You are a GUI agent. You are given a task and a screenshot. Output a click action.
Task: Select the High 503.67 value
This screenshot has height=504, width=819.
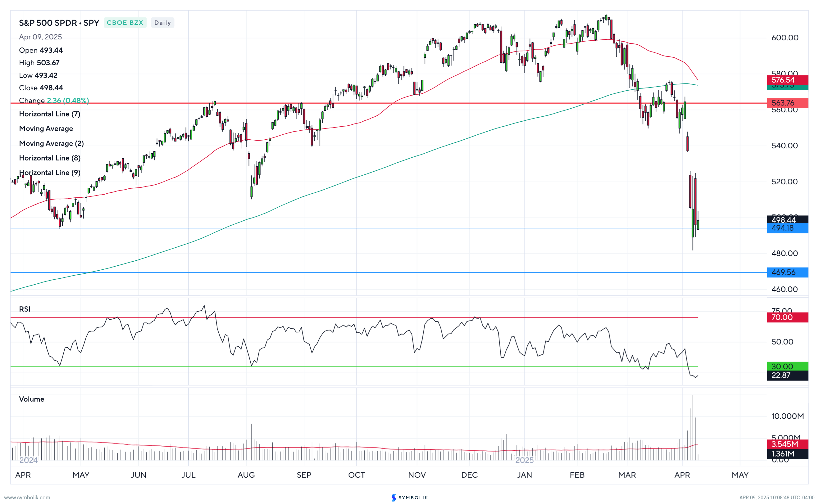click(39, 63)
